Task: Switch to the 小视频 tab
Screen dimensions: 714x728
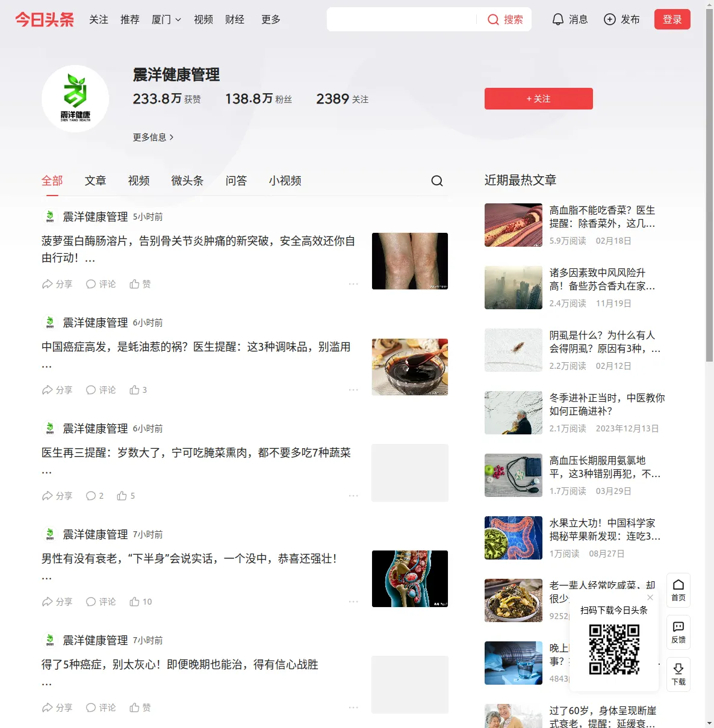Action: (x=285, y=180)
